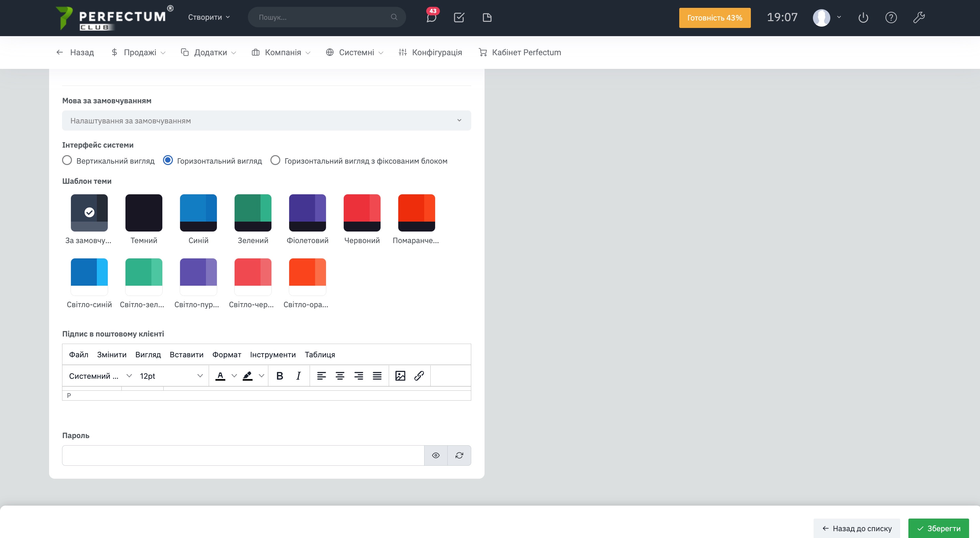Screen dimensions: 980x538
Task: Select Вертикальний вигляд radio button
Action: (67, 161)
